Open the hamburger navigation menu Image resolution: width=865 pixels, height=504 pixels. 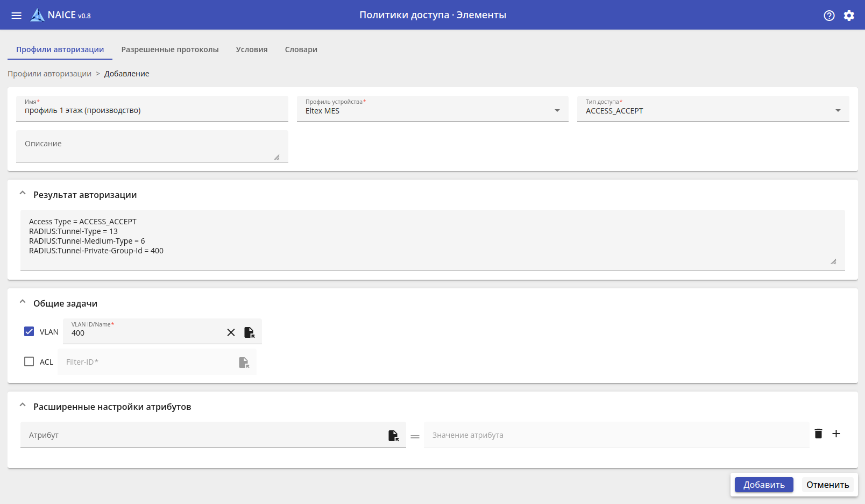[x=17, y=16]
